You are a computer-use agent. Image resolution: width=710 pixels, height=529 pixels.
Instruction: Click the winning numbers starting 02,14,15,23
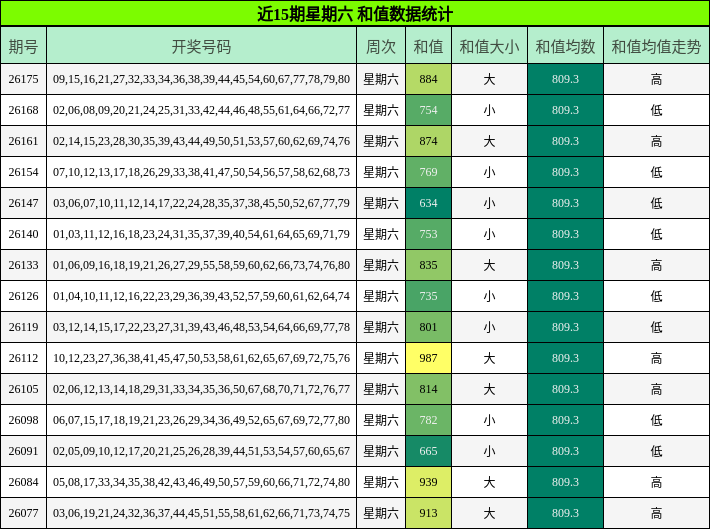[x=201, y=141]
